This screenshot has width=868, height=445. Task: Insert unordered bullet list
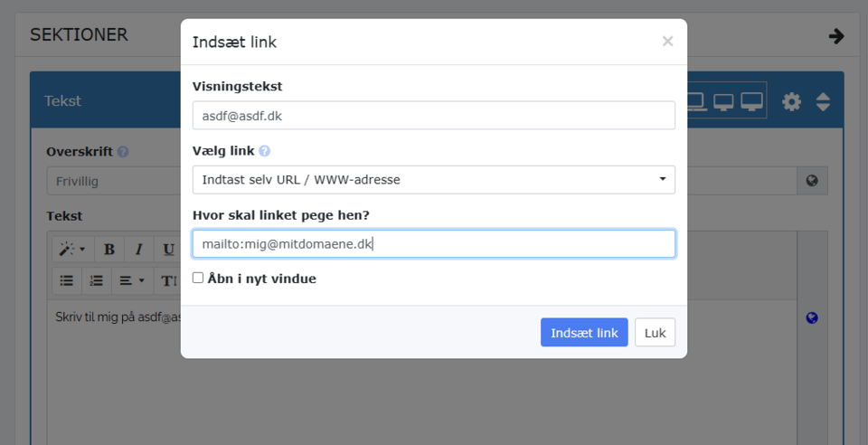(67, 280)
